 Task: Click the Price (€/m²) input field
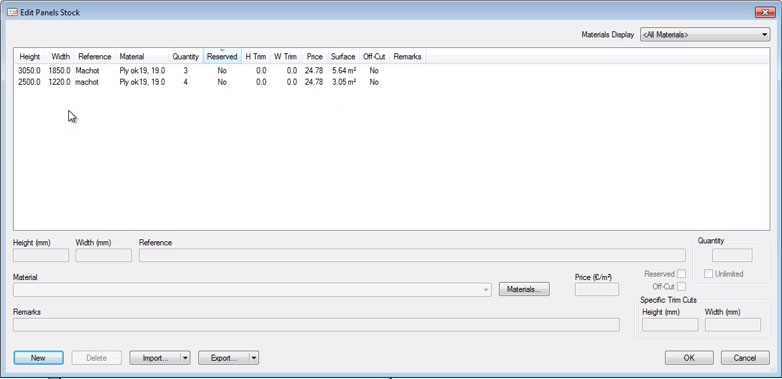597,289
